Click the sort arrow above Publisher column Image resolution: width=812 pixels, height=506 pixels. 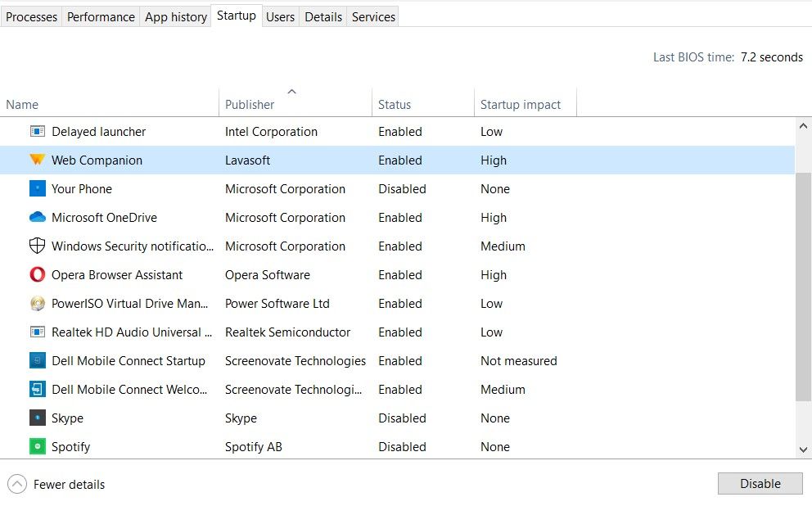[x=291, y=92]
